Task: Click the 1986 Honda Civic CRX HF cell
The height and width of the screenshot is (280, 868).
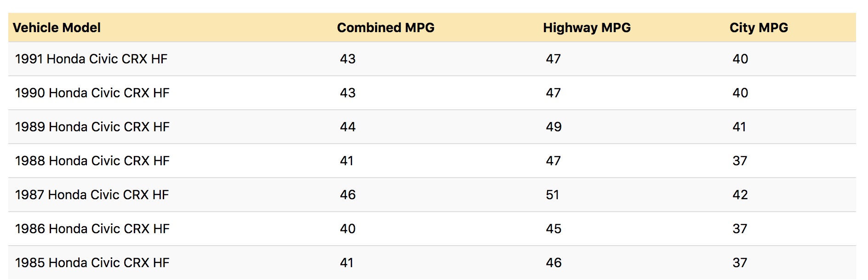Action: pyautogui.click(x=92, y=229)
